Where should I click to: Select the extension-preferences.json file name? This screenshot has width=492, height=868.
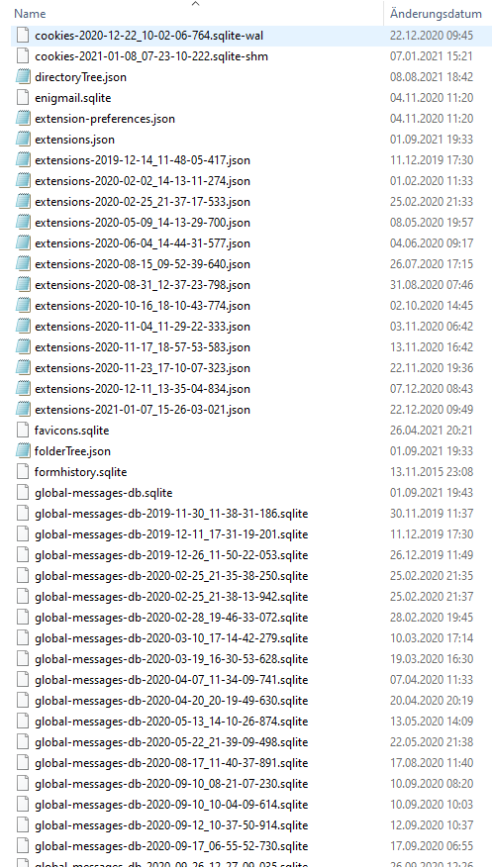point(105,119)
